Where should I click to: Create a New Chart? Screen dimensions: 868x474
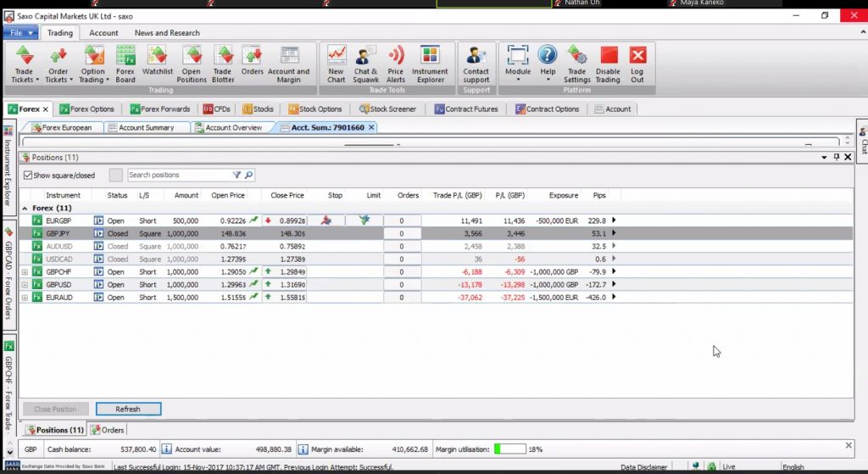336,64
